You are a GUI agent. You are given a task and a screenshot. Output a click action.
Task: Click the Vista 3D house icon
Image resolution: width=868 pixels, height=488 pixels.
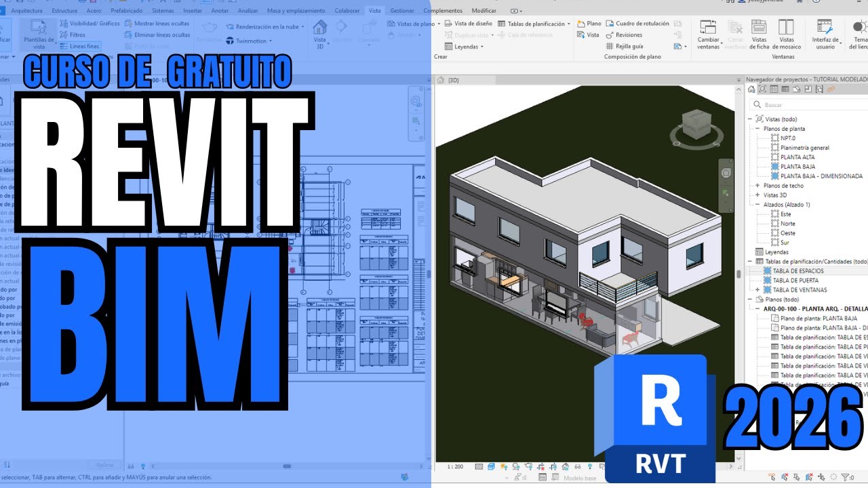(319, 27)
